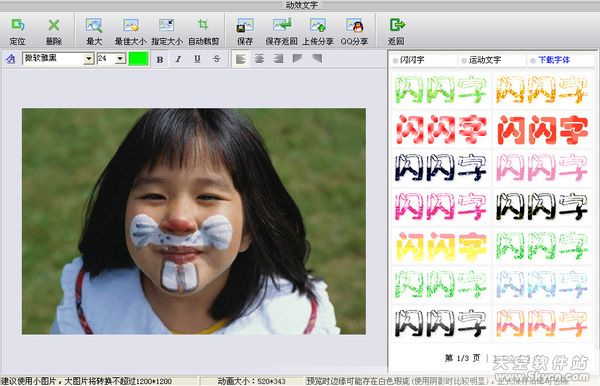Pick the solid red 闪闪字 style thumbnail

point(543,129)
